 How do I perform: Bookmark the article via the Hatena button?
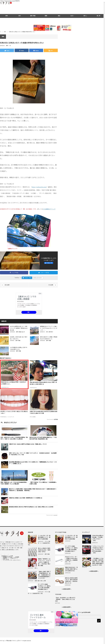tap(36, 51)
